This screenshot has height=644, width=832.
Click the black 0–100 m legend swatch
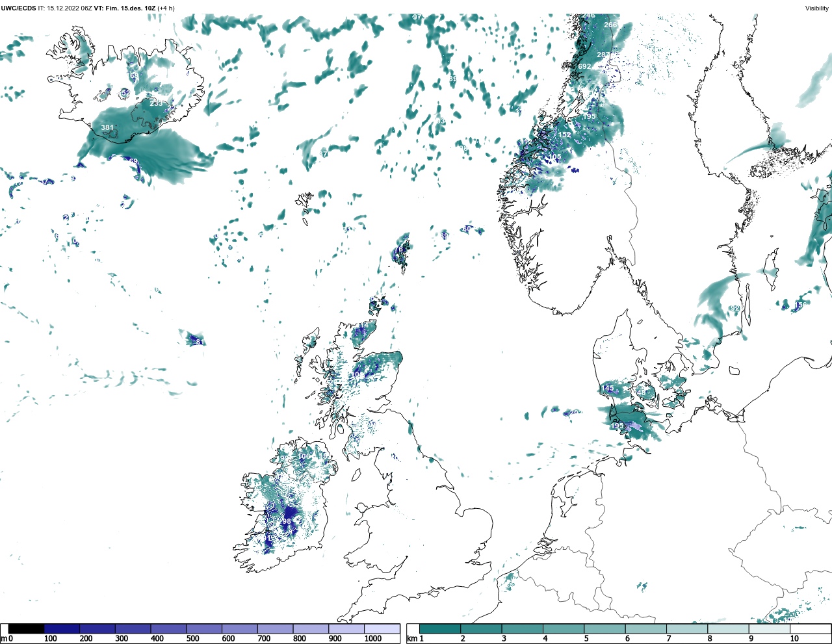[x=27, y=628]
